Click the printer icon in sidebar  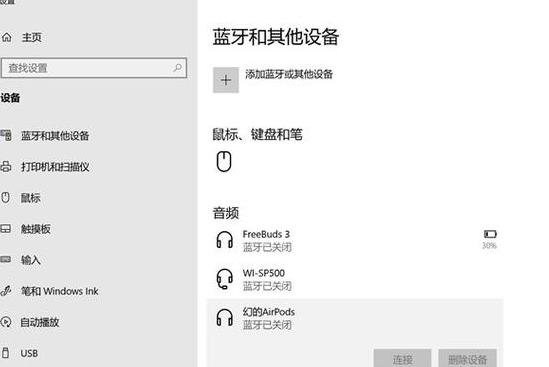pos(6,166)
